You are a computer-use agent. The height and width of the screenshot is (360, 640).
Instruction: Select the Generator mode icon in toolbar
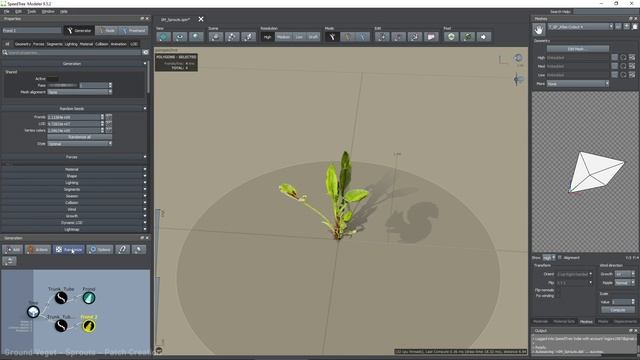point(332,37)
